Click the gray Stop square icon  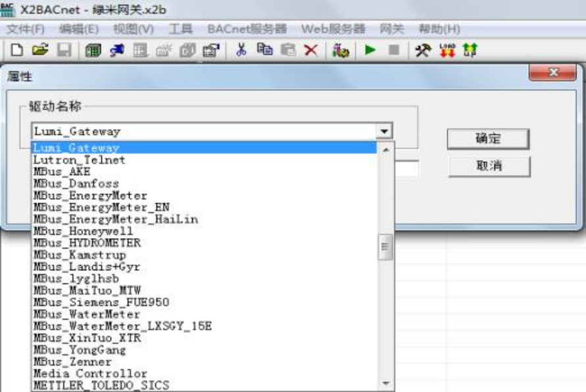[394, 50]
